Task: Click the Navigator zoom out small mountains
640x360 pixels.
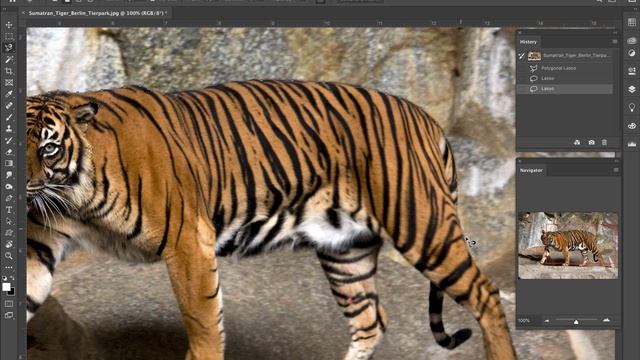Action: coord(547,321)
